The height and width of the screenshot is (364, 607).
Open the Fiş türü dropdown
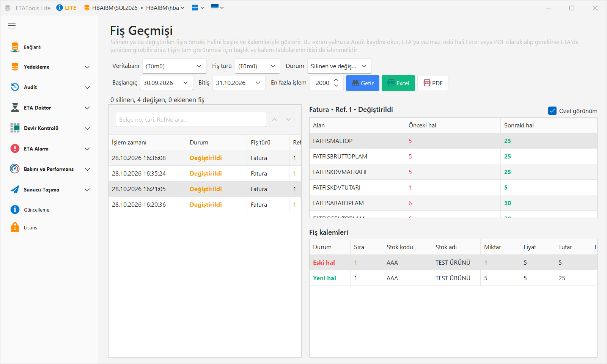coord(258,66)
